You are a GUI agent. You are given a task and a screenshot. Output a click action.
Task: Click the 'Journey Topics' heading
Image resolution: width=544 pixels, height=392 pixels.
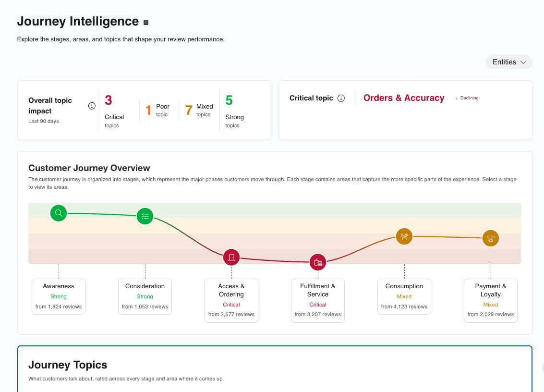[68, 365]
